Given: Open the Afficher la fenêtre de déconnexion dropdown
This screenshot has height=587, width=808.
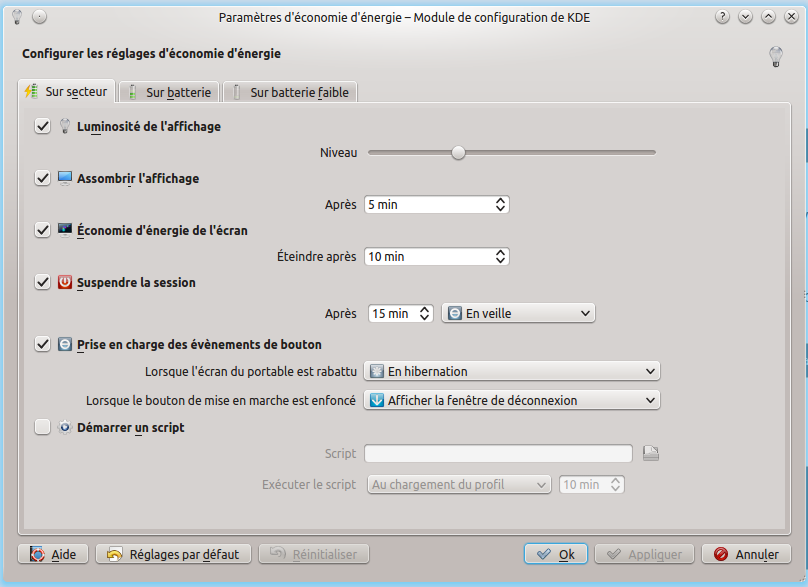Looking at the screenshot, I should (x=512, y=401).
